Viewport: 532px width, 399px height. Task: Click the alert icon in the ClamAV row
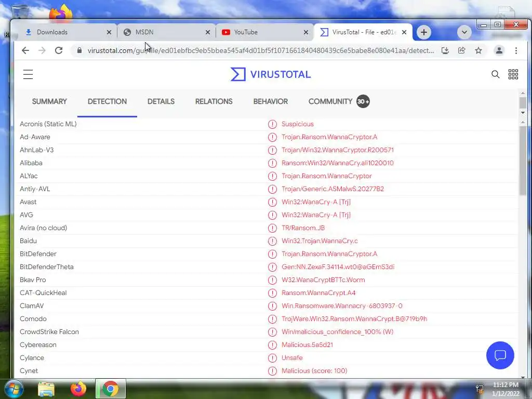[272, 306]
